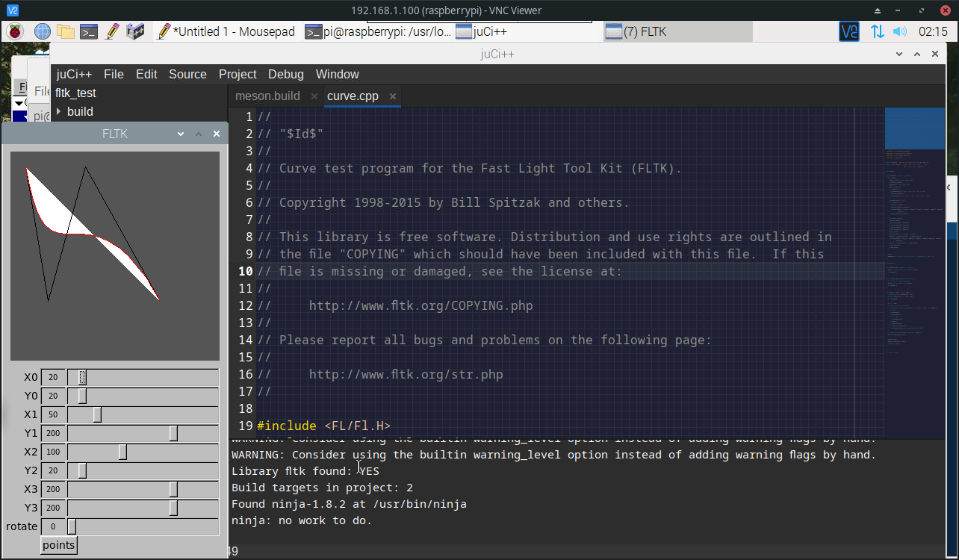The width and height of the screenshot is (959, 560).
Task: Place cursor on the #include <FL/Fl.H> line
Action: (x=323, y=426)
